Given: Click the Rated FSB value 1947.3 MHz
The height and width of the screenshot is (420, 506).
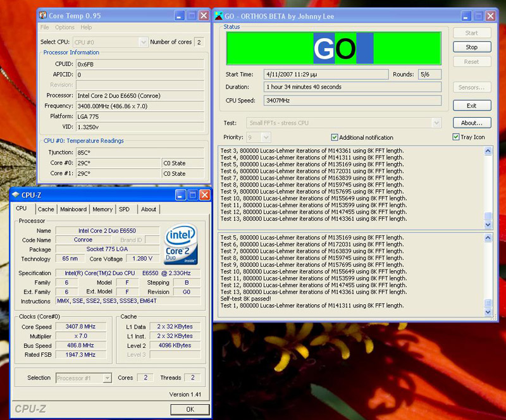Looking at the screenshot, I should [x=81, y=354].
